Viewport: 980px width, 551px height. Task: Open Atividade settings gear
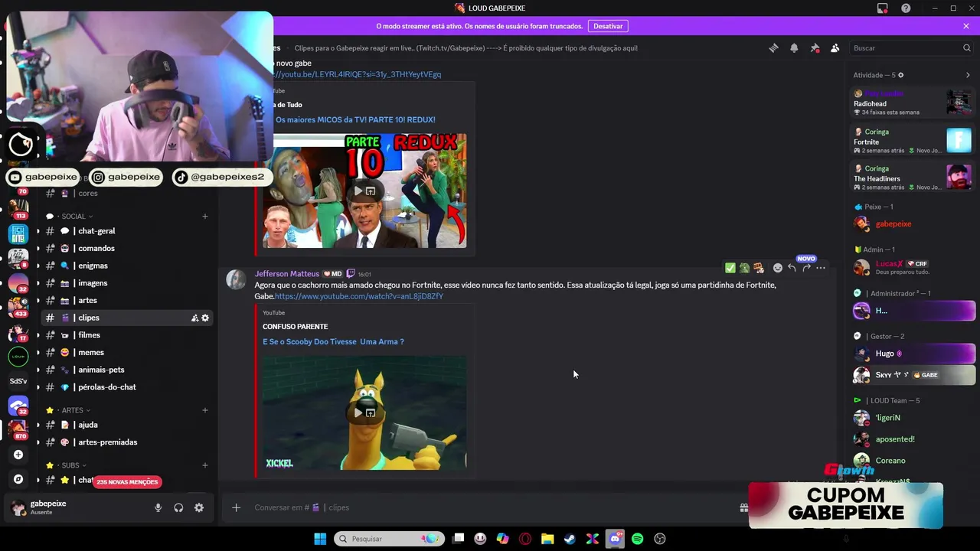[x=900, y=75]
